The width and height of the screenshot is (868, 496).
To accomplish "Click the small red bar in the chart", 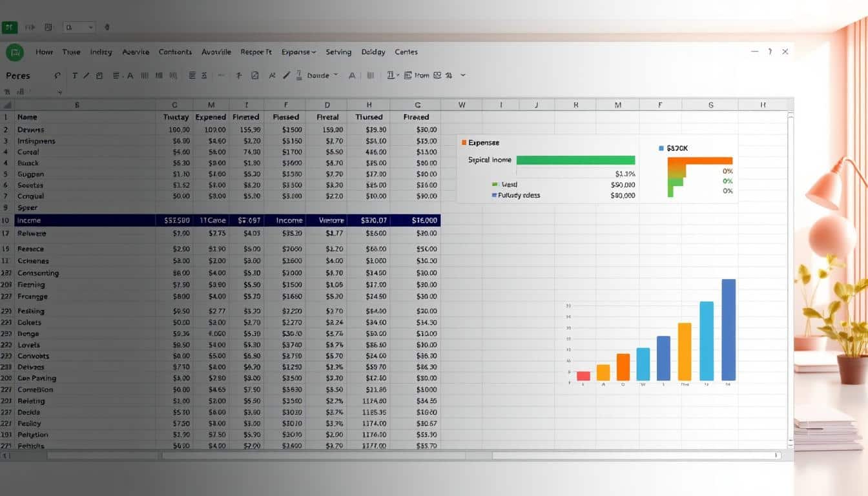I will point(583,376).
